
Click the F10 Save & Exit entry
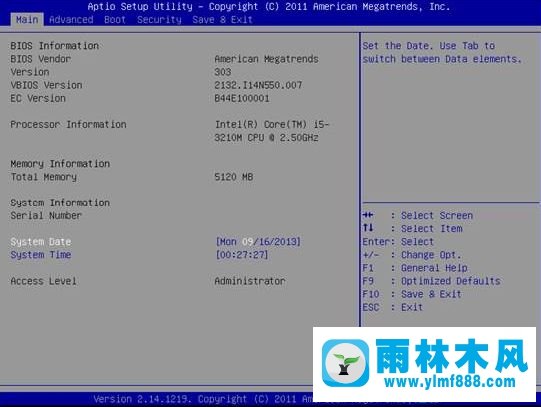tap(412, 294)
